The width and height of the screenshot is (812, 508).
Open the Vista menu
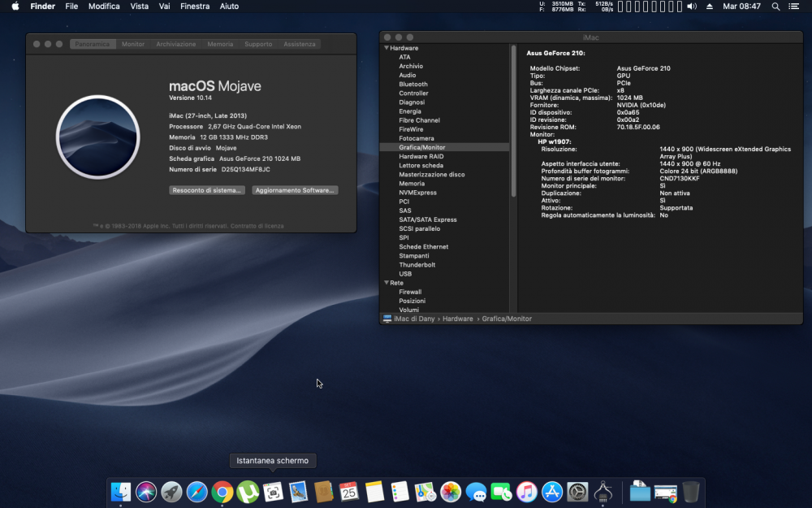click(x=140, y=7)
